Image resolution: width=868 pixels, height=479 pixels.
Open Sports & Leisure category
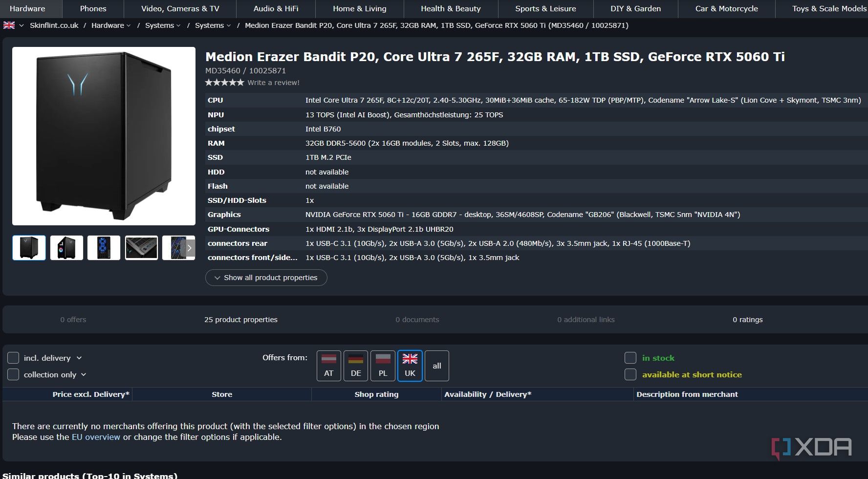coord(545,9)
